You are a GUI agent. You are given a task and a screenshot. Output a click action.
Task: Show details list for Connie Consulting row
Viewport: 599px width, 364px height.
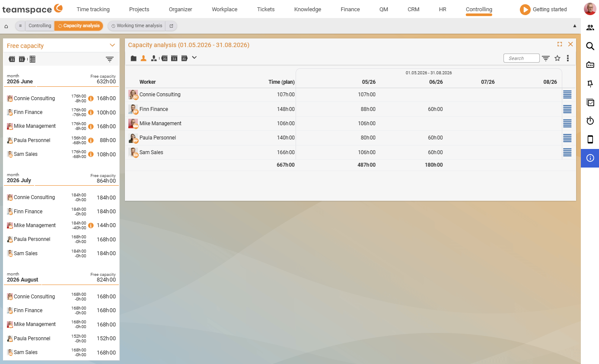tap(567, 95)
